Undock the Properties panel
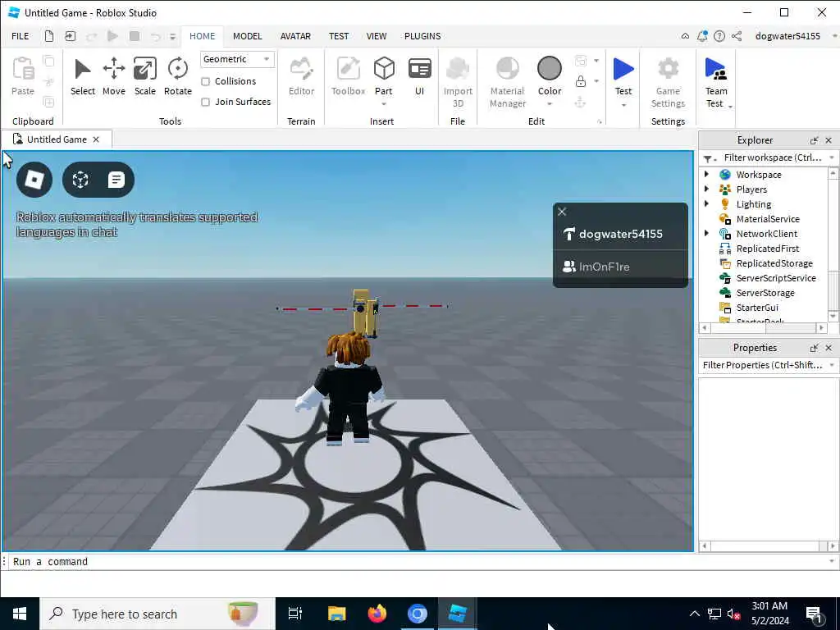This screenshot has height=630, width=840. 814,348
